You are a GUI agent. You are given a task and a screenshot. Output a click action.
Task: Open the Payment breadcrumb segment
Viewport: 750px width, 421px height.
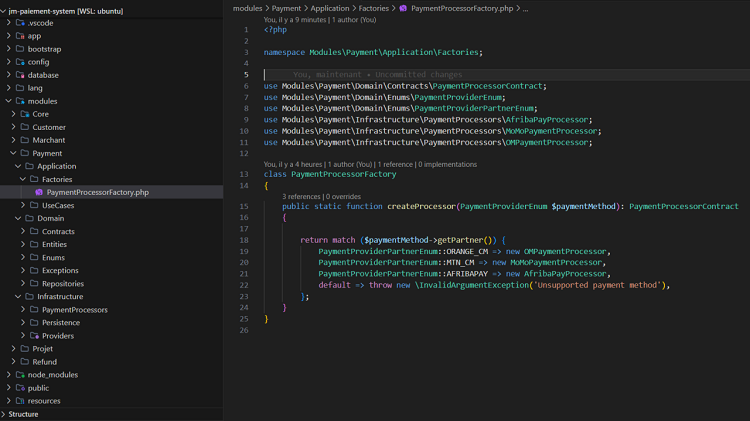286,8
